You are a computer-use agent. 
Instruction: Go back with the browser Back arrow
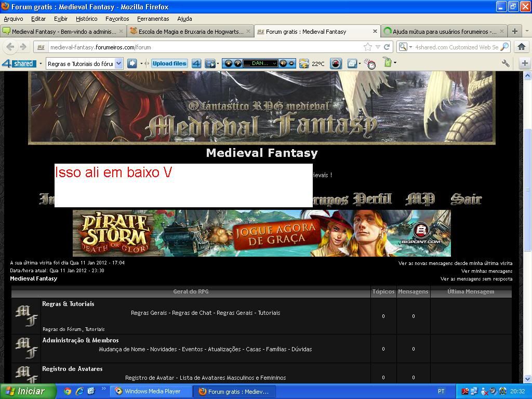click(x=10, y=47)
